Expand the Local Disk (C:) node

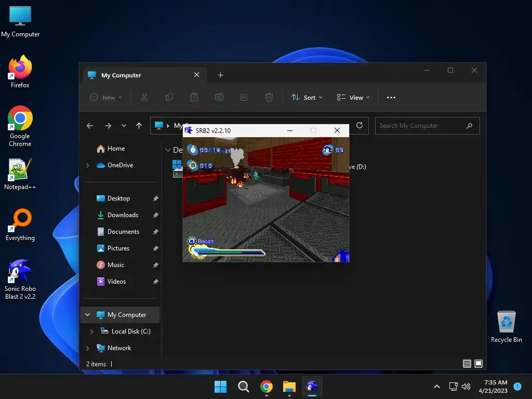pos(91,331)
